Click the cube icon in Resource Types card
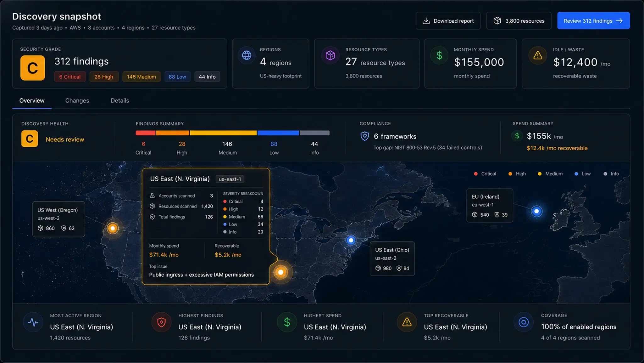Screen dimensions: 644x363 (330, 55)
